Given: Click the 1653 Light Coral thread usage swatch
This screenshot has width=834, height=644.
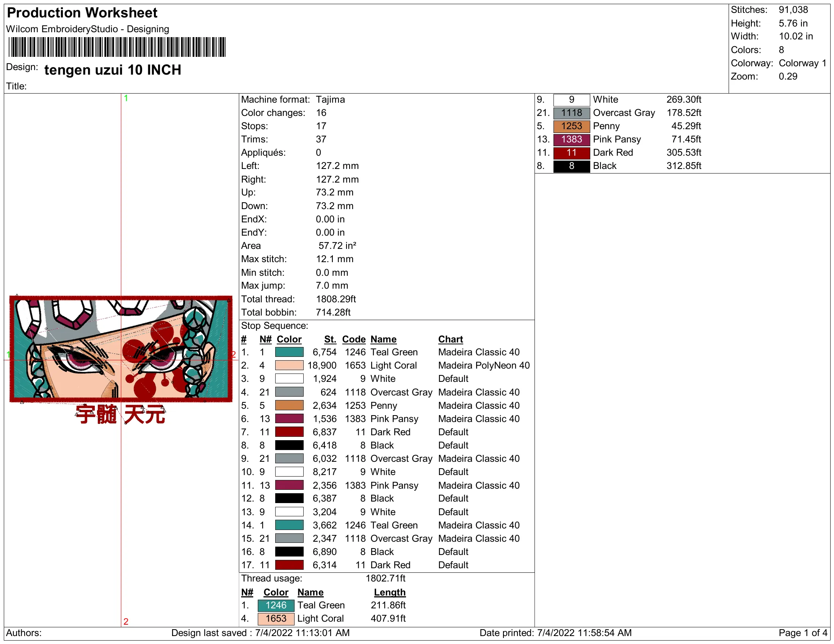Looking at the screenshot, I should 276,619.
